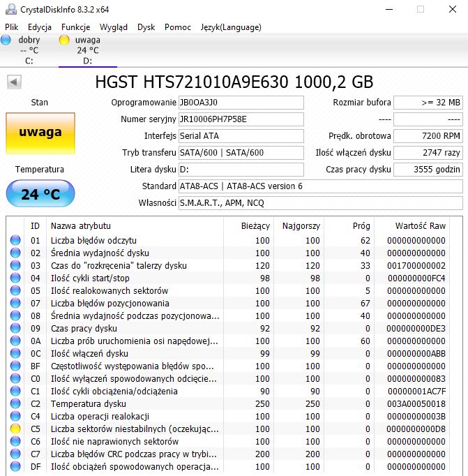Click raw value 003A00050018 for temperature
Screen dimensions: 468x476
tap(416, 403)
